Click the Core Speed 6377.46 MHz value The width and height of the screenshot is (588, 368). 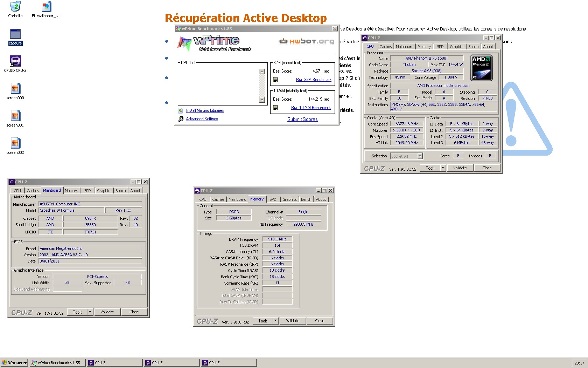click(x=406, y=124)
